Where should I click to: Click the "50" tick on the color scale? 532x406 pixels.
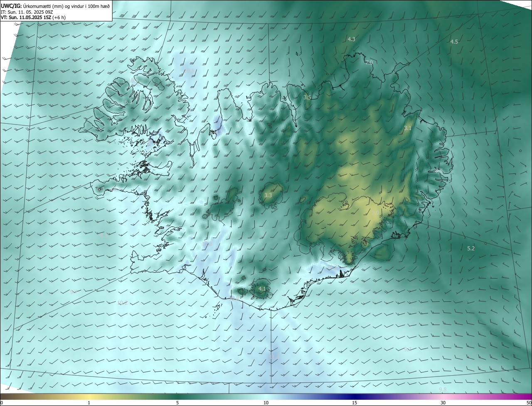point(529,403)
